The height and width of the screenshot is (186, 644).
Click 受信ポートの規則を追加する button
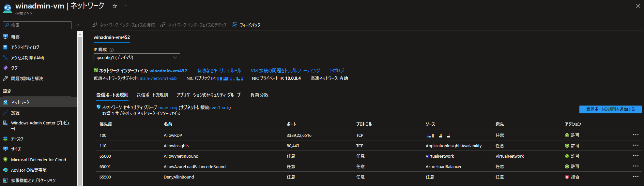click(610, 109)
